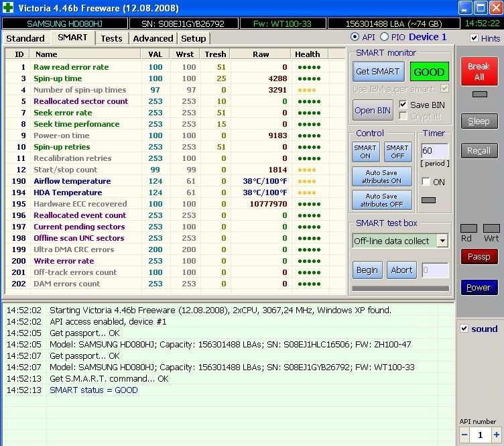Screen dimensions: 504x446
Task: Turn Auto Save attributes ON
Action: click(x=381, y=176)
